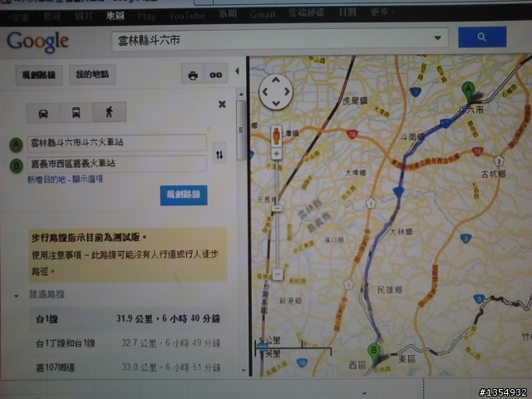532x399 pixels.
Task: Open Gmail in the top black bar
Action: tap(263, 14)
